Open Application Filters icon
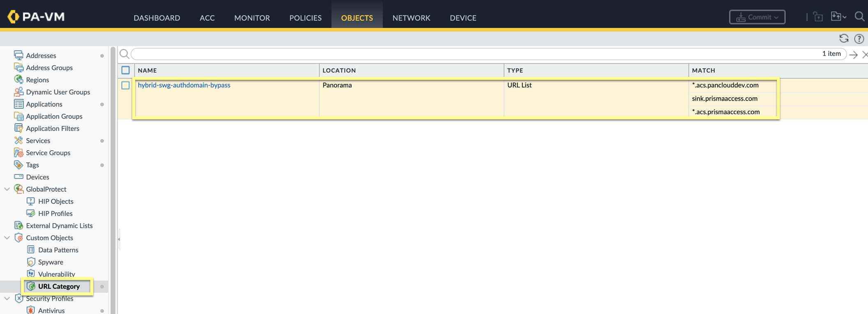This screenshot has width=868, height=314. point(18,128)
